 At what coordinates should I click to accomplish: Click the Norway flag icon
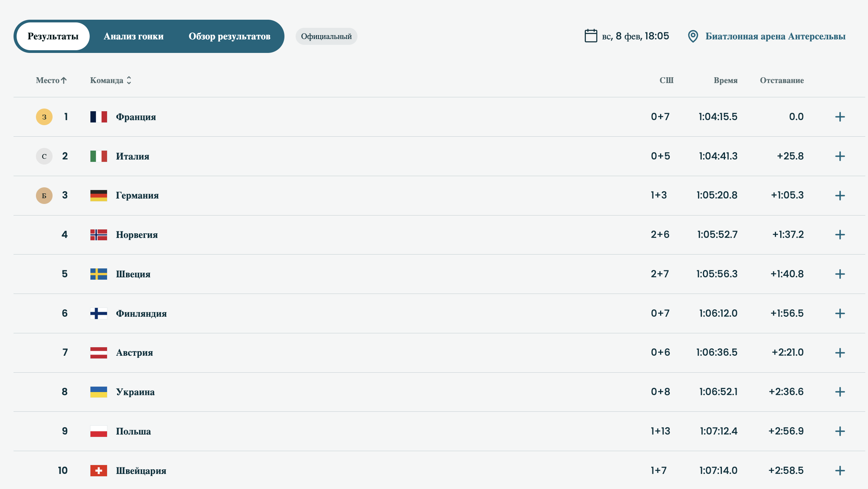click(x=99, y=235)
